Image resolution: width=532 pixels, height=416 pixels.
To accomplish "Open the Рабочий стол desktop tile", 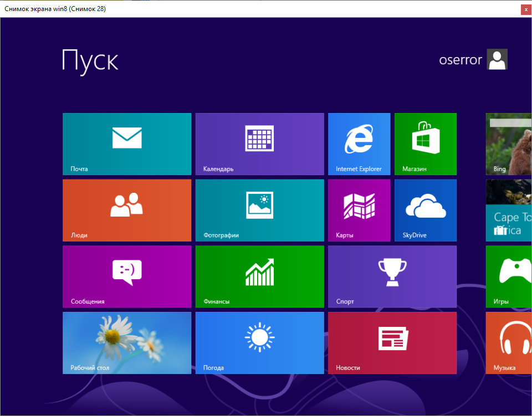I will tap(127, 343).
